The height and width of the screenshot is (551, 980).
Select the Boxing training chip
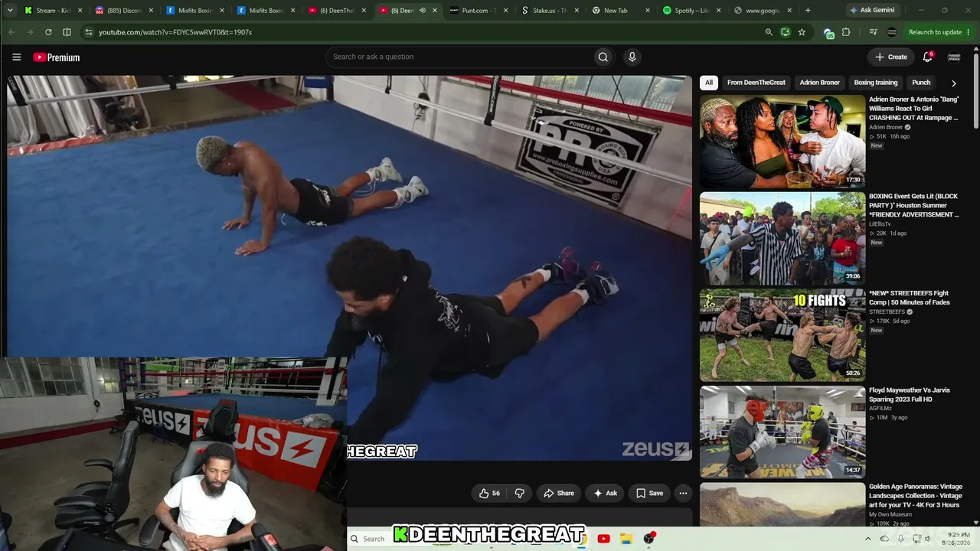point(875,83)
